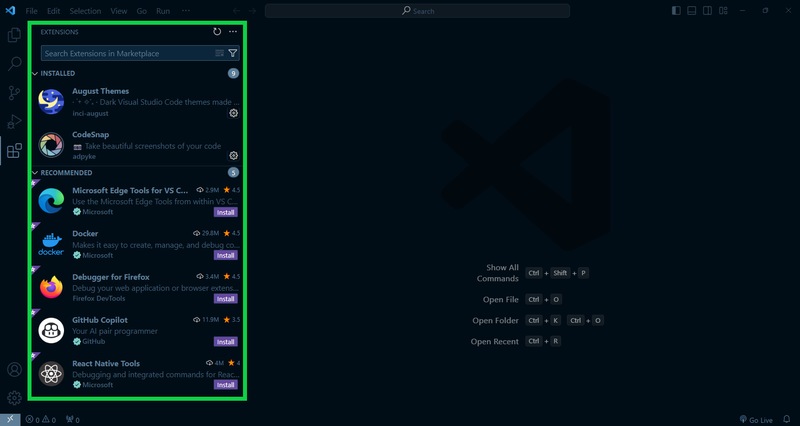Click the recommended count badge 5
Image resolution: width=800 pixels, height=426 pixels.
point(233,172)
